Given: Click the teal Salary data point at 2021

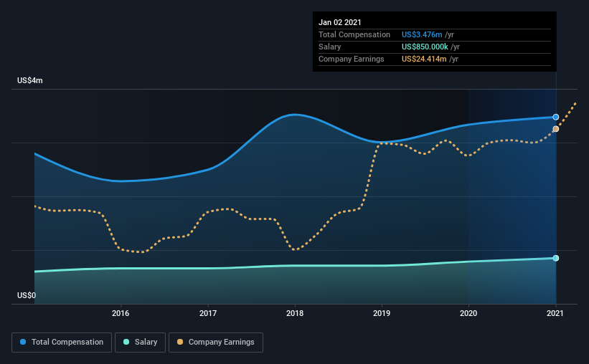Looking at the screenshot, I should (x=555, y=258).
